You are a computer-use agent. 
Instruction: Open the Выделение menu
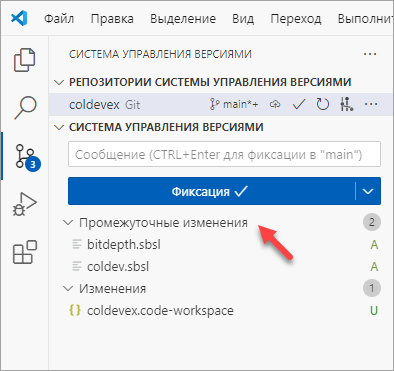183,19
